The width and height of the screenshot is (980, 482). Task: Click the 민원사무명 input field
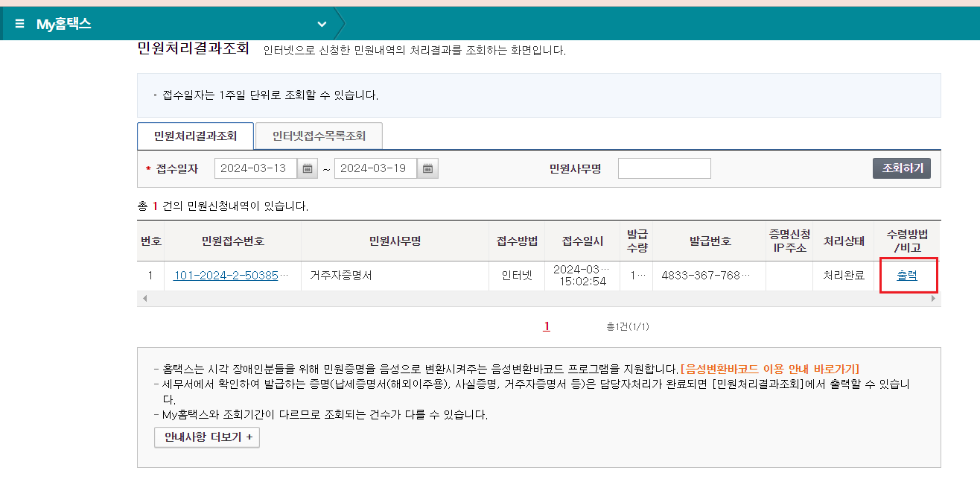(664, 168)
